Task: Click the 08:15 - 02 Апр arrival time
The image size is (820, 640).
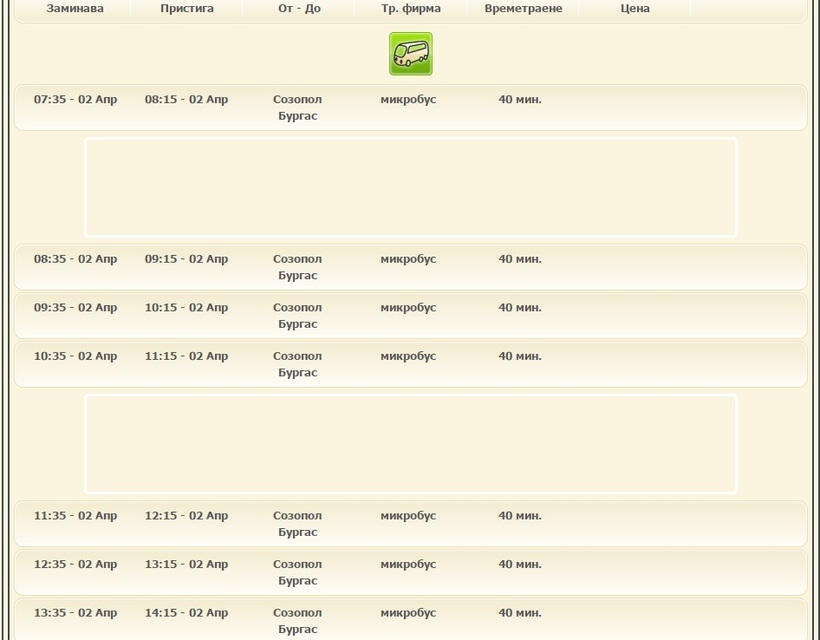Action: tap(186, 100)
